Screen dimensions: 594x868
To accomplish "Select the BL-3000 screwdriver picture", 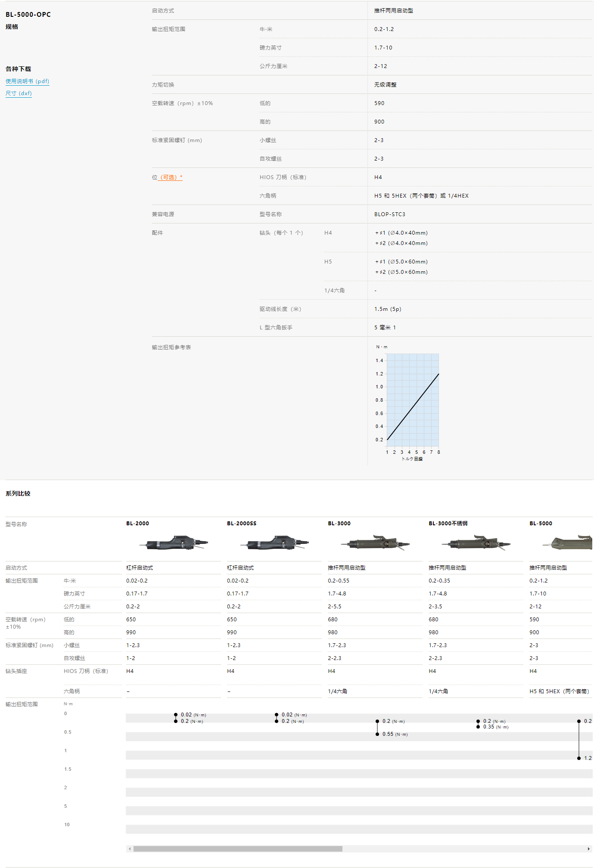I will pyautogui.click(x=375, y=543).
